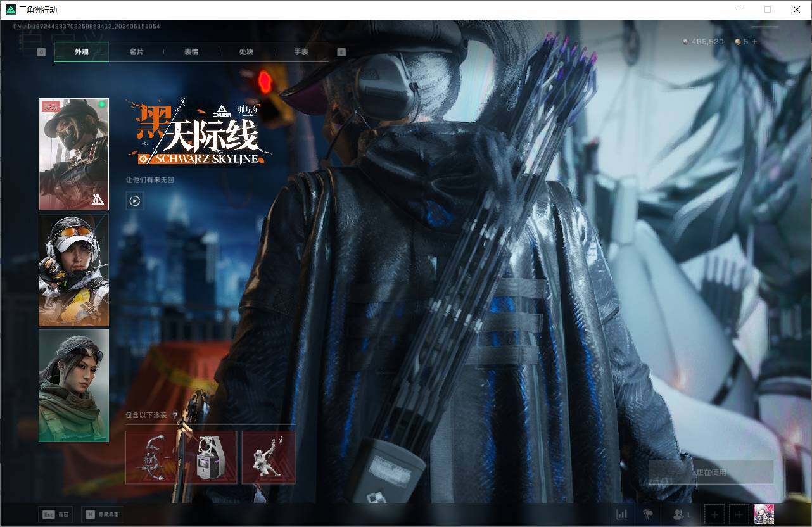Click the Esc 返回 back button
The width and height of the screenshot is (812, 527).
56,514
